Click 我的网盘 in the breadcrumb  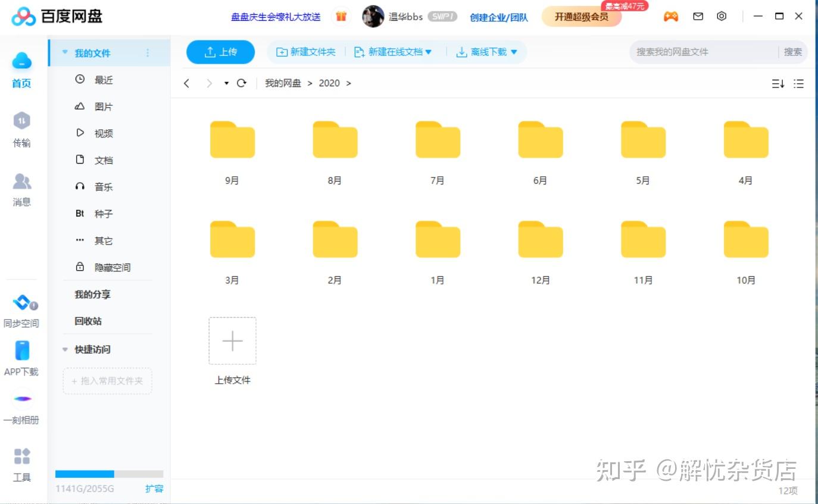point(283,83)
